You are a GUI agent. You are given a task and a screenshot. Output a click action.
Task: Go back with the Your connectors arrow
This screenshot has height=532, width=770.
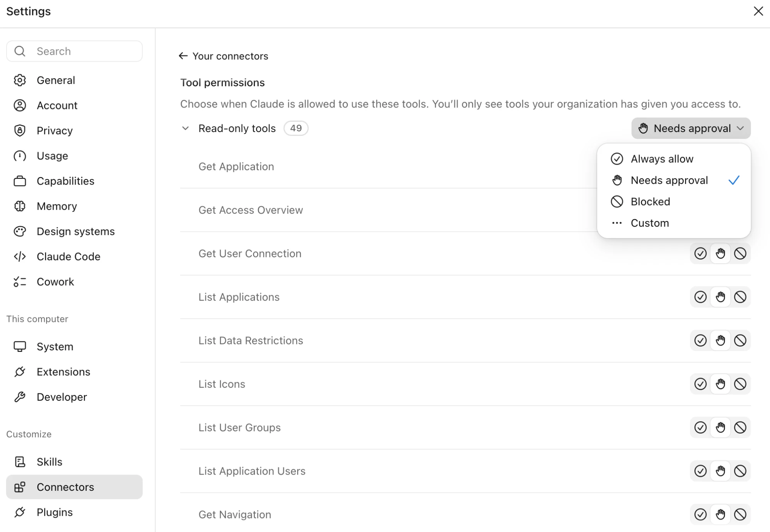point(183,56)
